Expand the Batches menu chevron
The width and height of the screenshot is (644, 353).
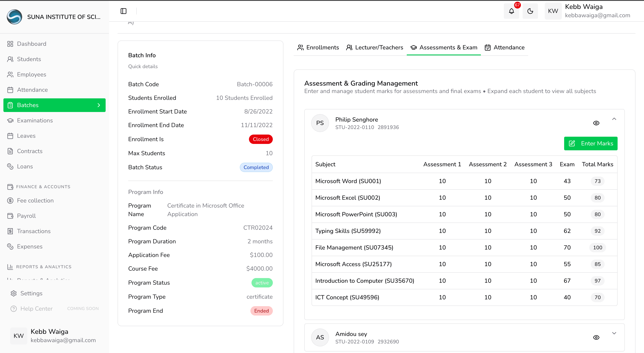pyautogui.click(x=99, y=105)
